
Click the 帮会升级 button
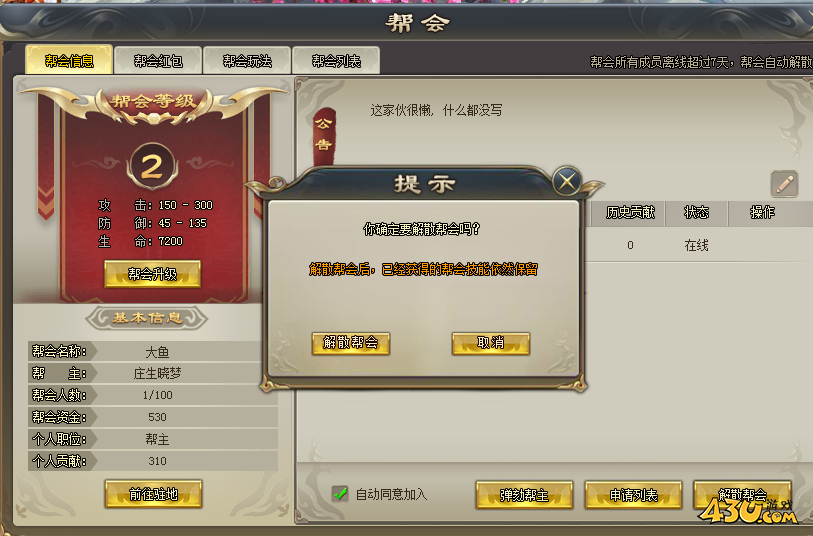152,274
